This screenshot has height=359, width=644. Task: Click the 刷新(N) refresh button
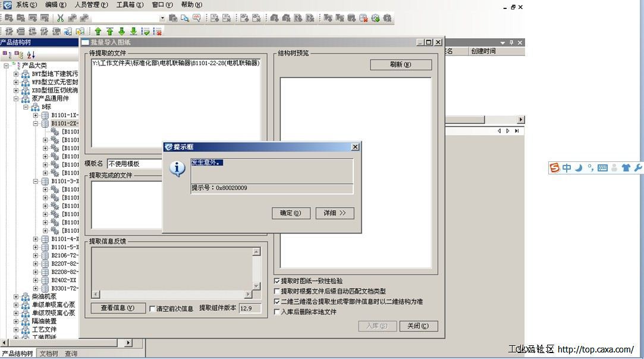coord(401,64)
